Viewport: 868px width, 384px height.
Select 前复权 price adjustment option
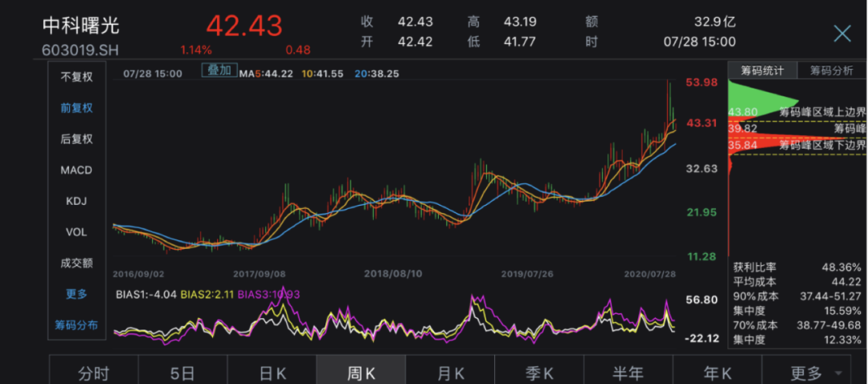point(76,108)
